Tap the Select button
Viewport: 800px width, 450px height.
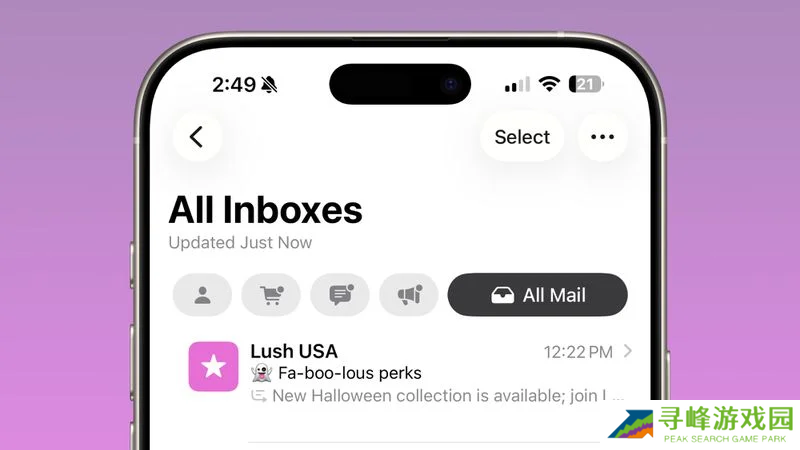pos(522,137)
